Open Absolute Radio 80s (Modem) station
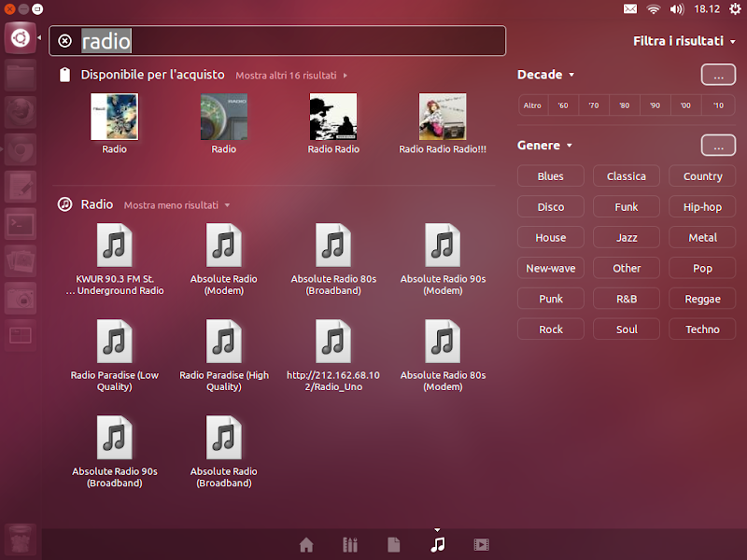Screen dimensions: 747x560 pos(443,356)
